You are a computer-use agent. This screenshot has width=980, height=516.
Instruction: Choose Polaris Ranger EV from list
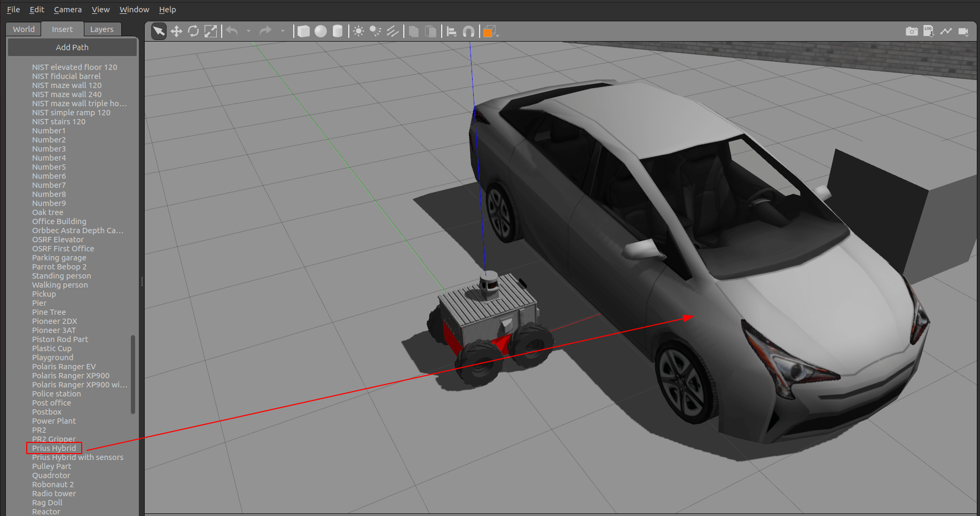point(64,367)
